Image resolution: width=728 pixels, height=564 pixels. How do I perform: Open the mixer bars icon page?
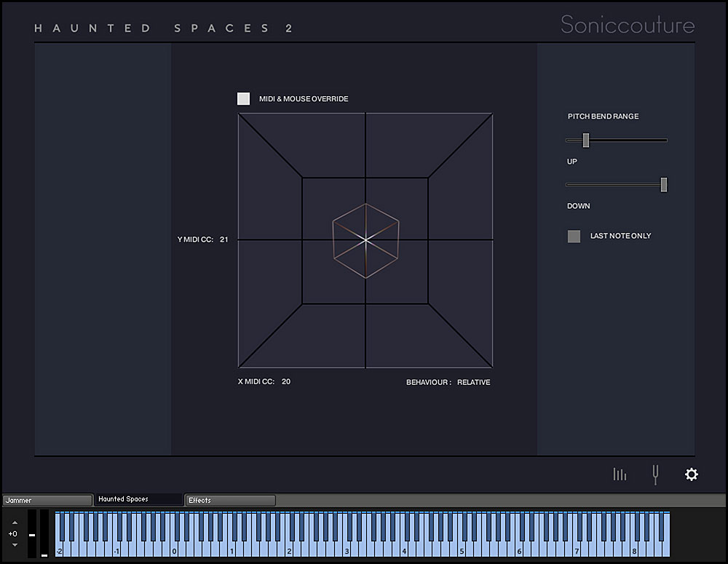(x=620, y=474)
